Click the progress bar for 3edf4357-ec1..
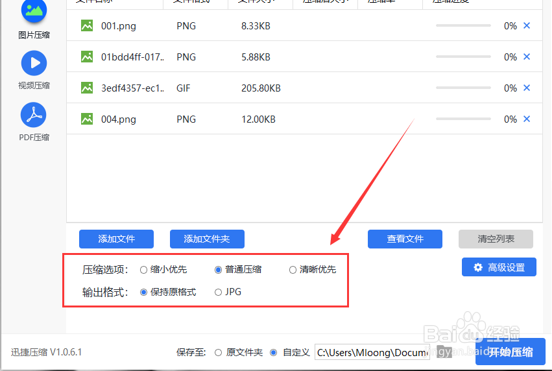Screen dimensions: 552x371 pyautogui.click(x=463, y=88)
